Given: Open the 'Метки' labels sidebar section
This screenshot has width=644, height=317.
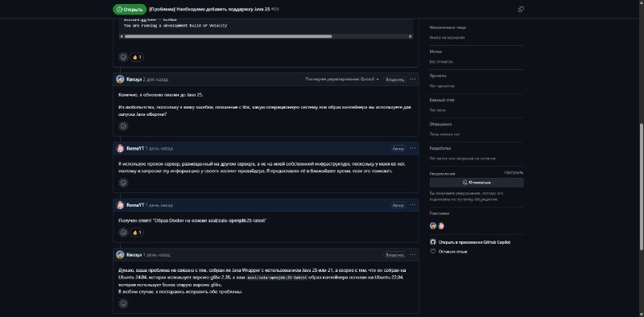Looking at the screenshot, I should [436, 51].
